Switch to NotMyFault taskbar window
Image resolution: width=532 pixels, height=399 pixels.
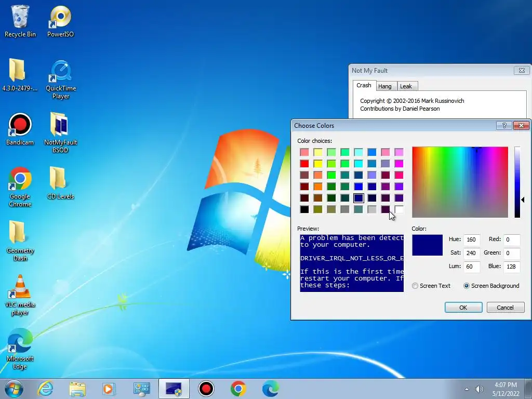coord(174,389)
